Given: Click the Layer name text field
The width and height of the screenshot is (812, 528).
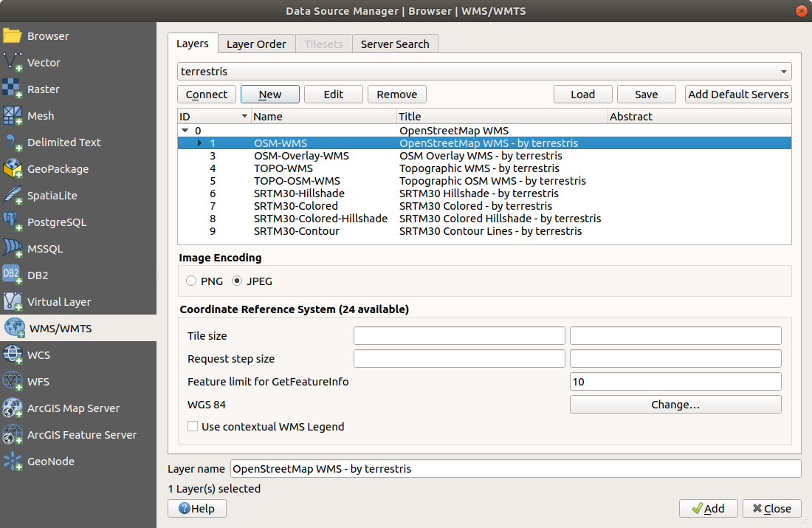Looking at the screenshot, I should pyautogui.click(x=515, y=469).
